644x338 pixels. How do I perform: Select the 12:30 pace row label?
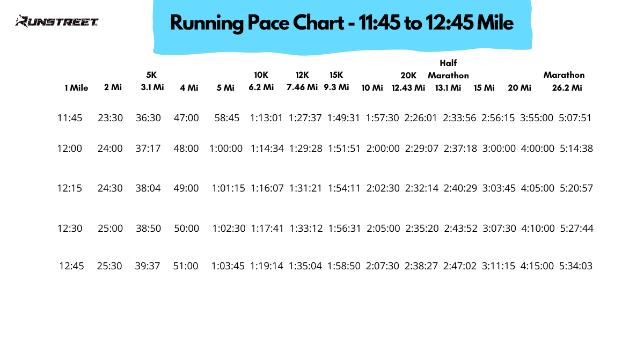pos(70,229)
